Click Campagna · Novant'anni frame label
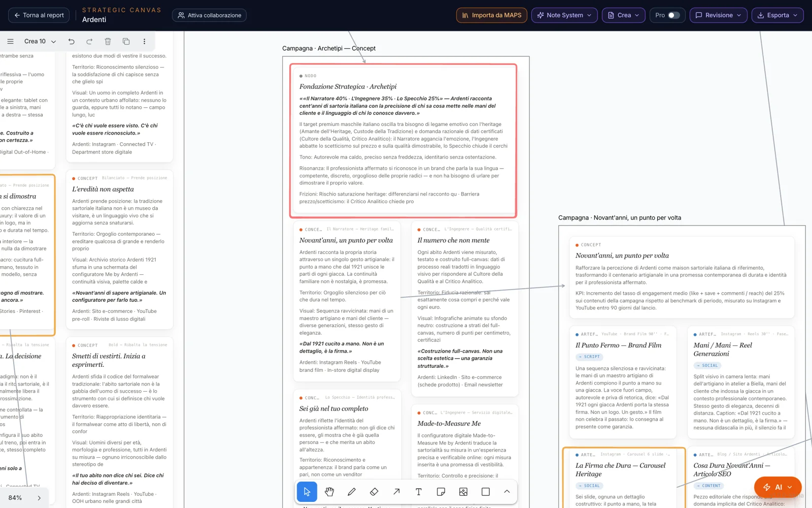This screenshot has width=812, height=508. coord(620,217)
